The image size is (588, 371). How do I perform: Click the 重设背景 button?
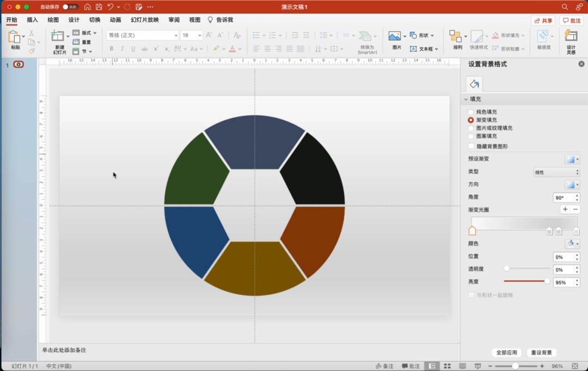click(x=541, y=353)
